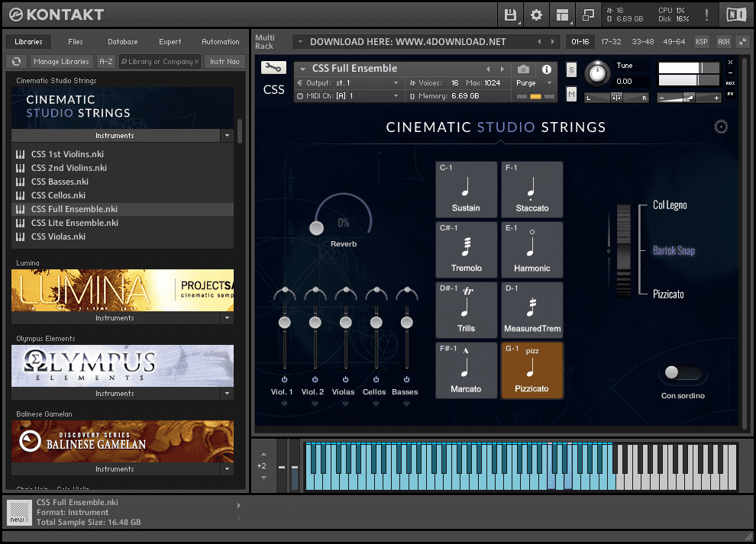Select next instrument preset arrow
Image resolution: width=756 pixels, height=544 pixels.
[502, 69]
